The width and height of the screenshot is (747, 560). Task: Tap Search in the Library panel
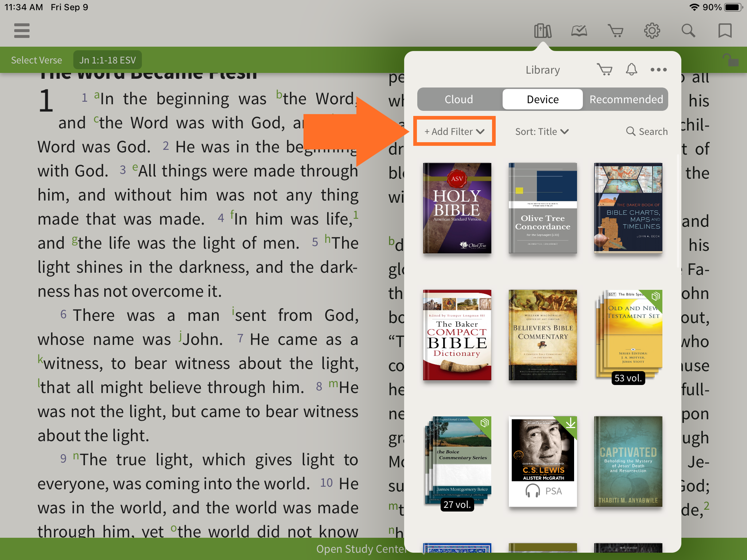(647, 132)
